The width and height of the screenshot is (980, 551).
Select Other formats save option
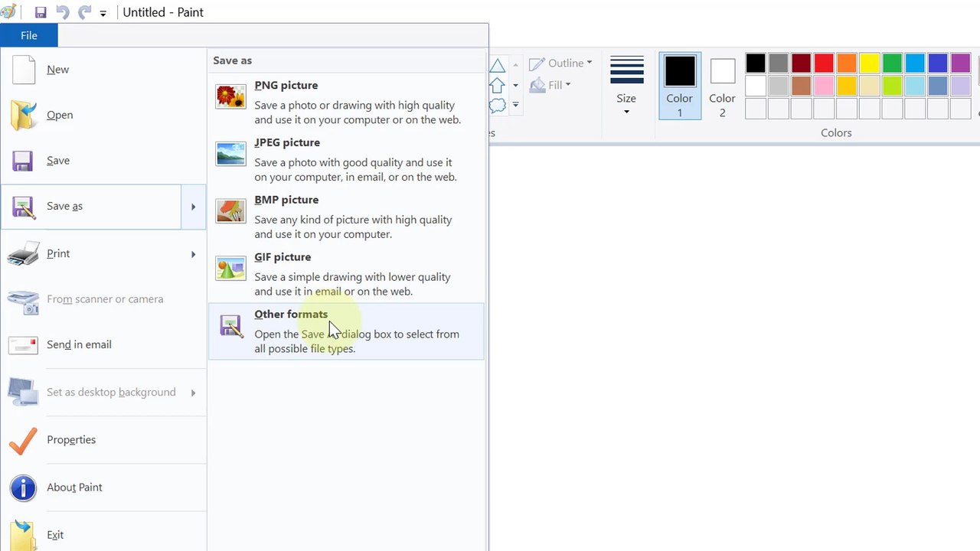[346, 331]
